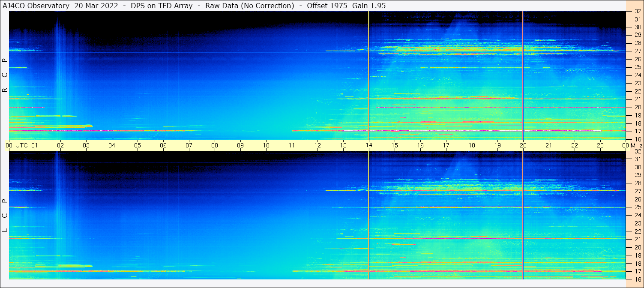
Task: Click the vertical 'R C P' panel label
Action: [5, 75]
